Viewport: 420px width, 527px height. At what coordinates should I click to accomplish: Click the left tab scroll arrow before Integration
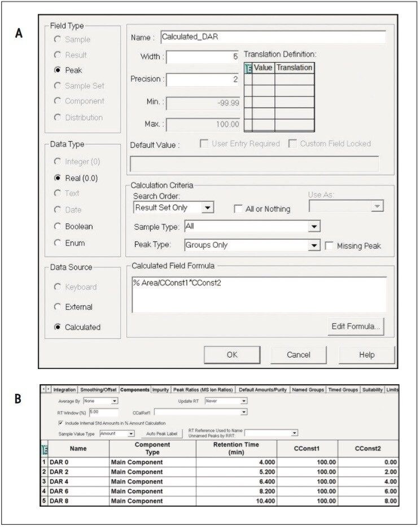click(43, 389)
